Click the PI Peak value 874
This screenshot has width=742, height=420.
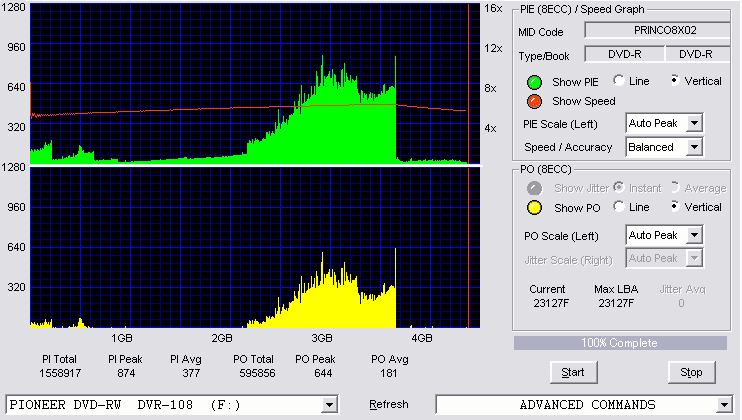coord(126,374)
